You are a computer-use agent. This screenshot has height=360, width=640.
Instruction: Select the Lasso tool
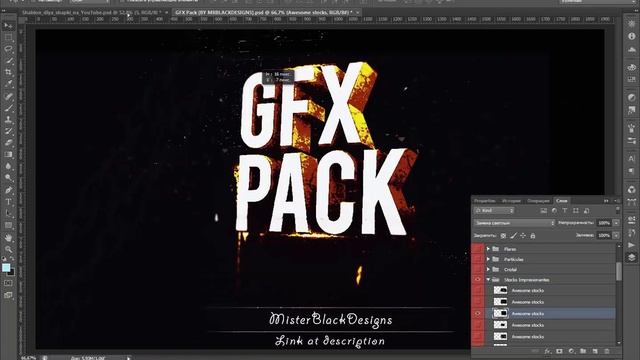(8, 49)
